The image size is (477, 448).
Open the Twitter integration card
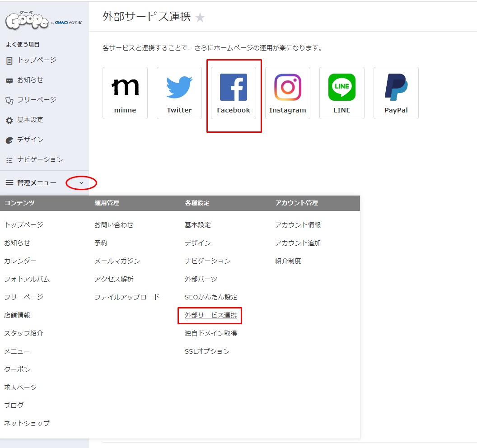[179, 93]
